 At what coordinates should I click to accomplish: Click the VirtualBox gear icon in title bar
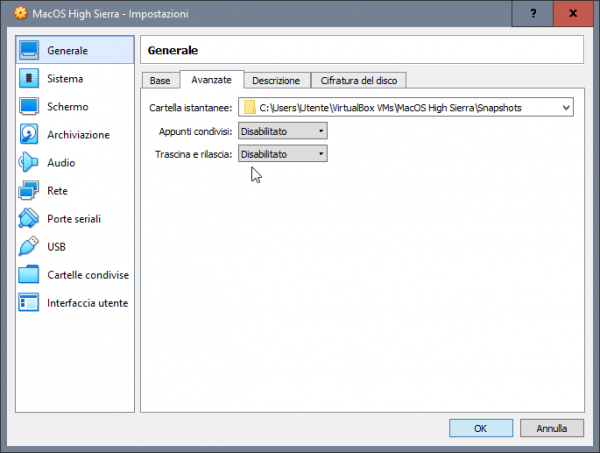[x=21, y=13]
